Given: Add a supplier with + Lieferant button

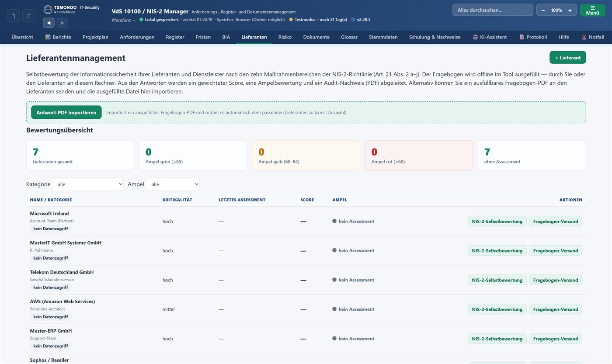Looking at the screenshot, I should pos(568,58).
